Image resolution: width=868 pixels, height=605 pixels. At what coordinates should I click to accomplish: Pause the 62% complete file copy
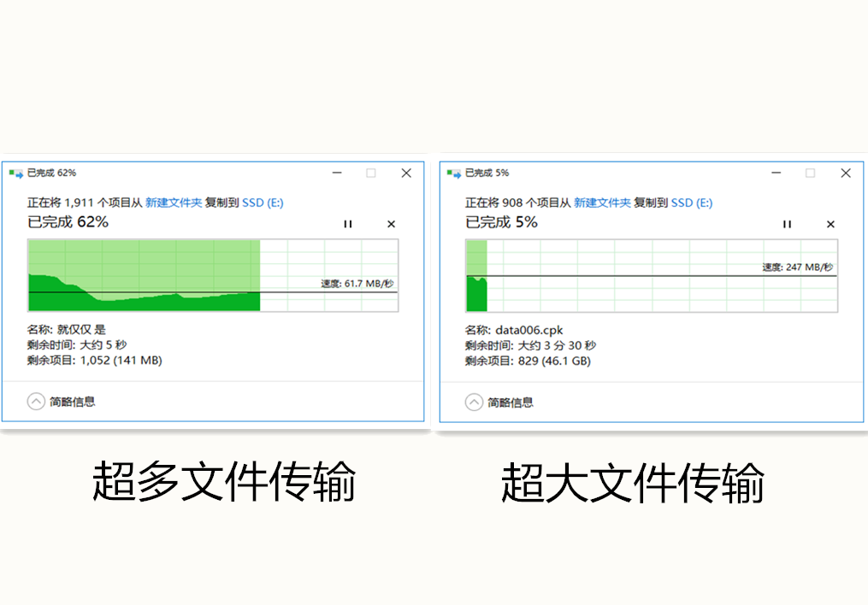[347, 224]
